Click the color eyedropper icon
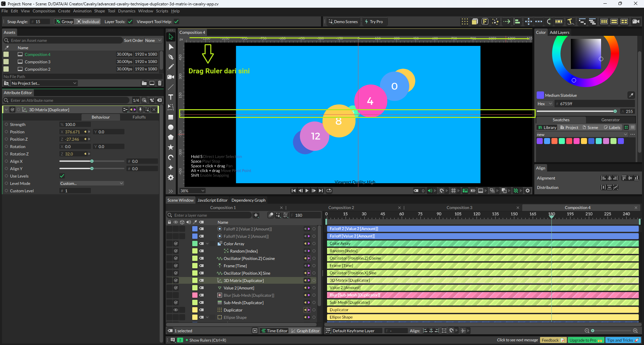The width and height of the screenshot is (644, 345). tap(631, 95)
